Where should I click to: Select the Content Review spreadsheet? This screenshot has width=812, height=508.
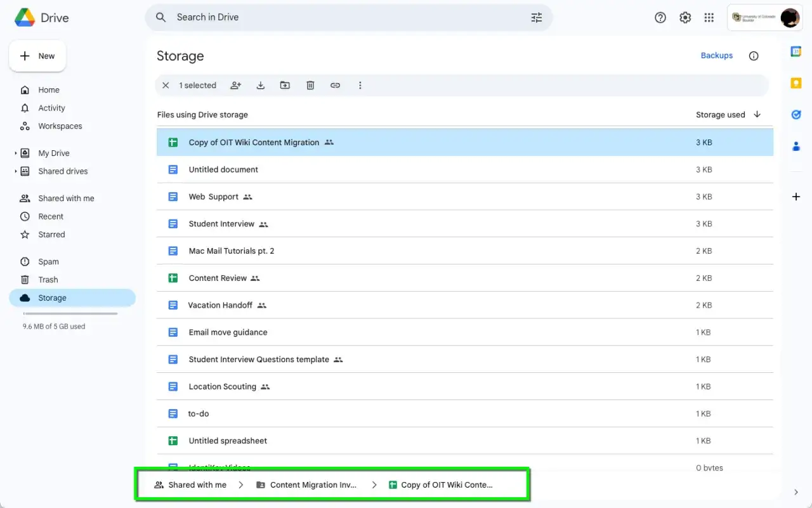point(465,278)
